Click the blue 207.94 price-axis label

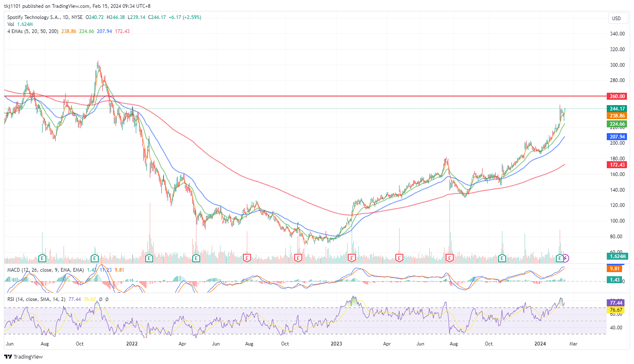click(617, 137)
